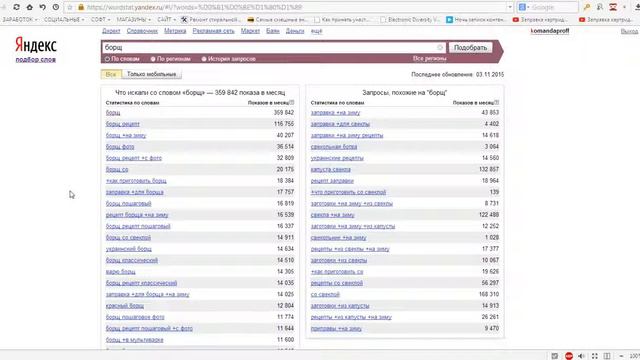Screen dimensions: 640x360
Task: Open the Справочник service link
Action: (142, 31)
